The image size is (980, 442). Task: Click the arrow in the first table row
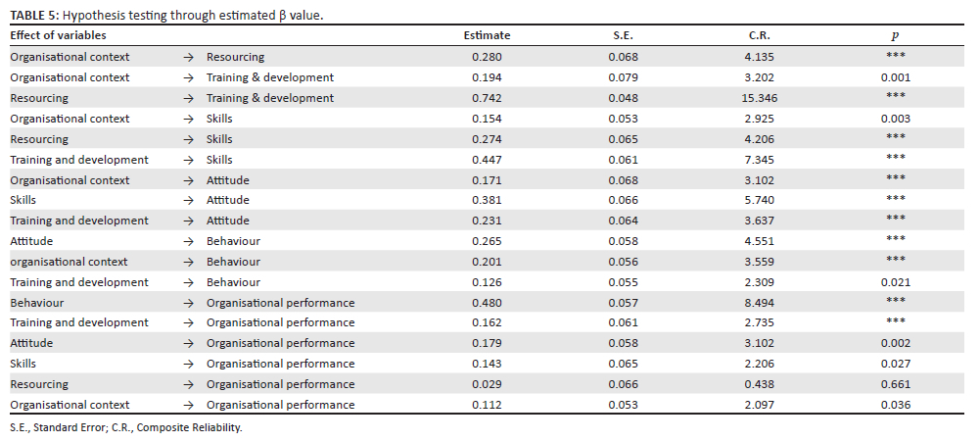[x=188, y=57]
